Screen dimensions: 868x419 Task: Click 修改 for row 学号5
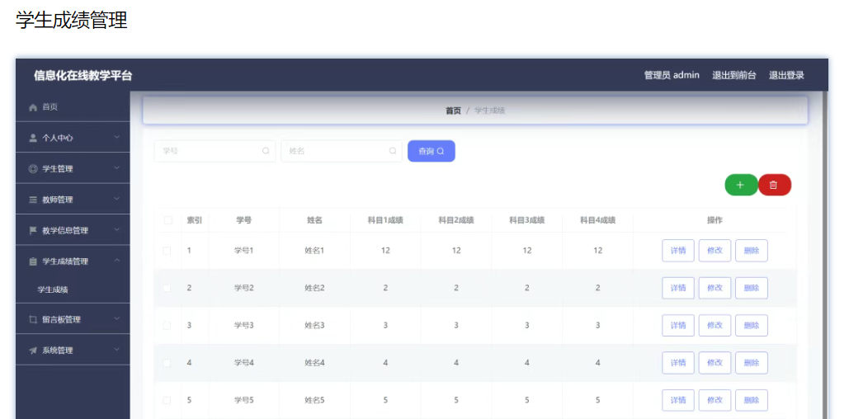(x=715, y=400)
